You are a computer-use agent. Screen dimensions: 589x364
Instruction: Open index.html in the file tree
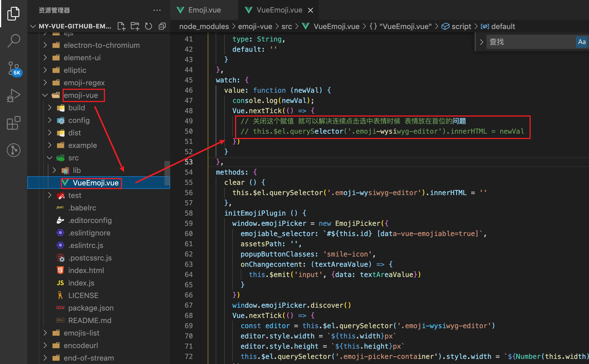click(99, 270)
